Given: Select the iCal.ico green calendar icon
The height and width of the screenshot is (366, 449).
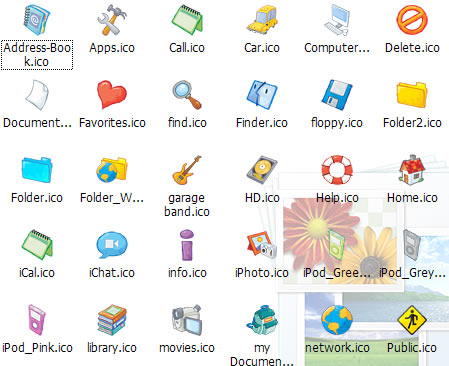Looking at the screenshot, I should click(37, 245).
